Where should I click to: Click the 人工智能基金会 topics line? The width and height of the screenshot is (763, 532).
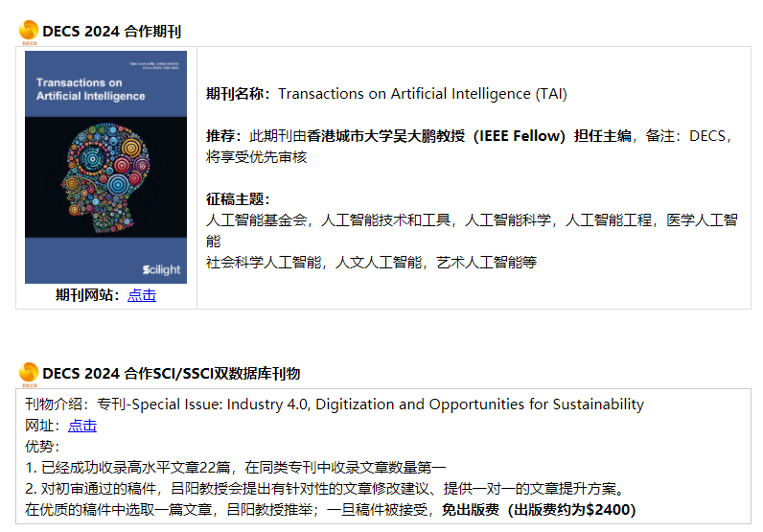tap(472, 220)
